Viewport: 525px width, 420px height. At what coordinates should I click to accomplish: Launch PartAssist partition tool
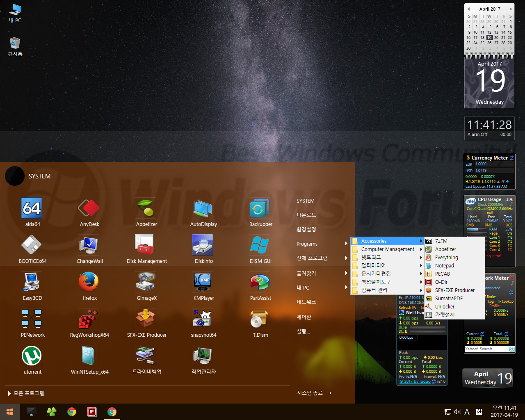[x=260, y=286]
